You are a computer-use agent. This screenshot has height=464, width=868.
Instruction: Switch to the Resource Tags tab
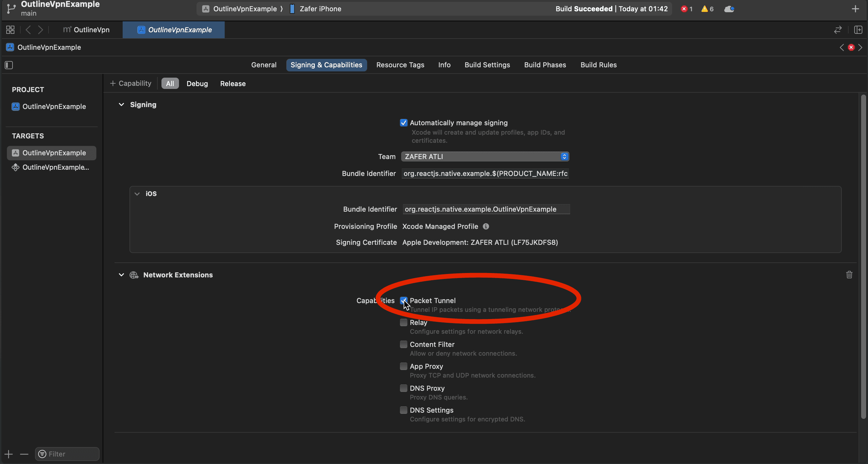click(400, 65)
